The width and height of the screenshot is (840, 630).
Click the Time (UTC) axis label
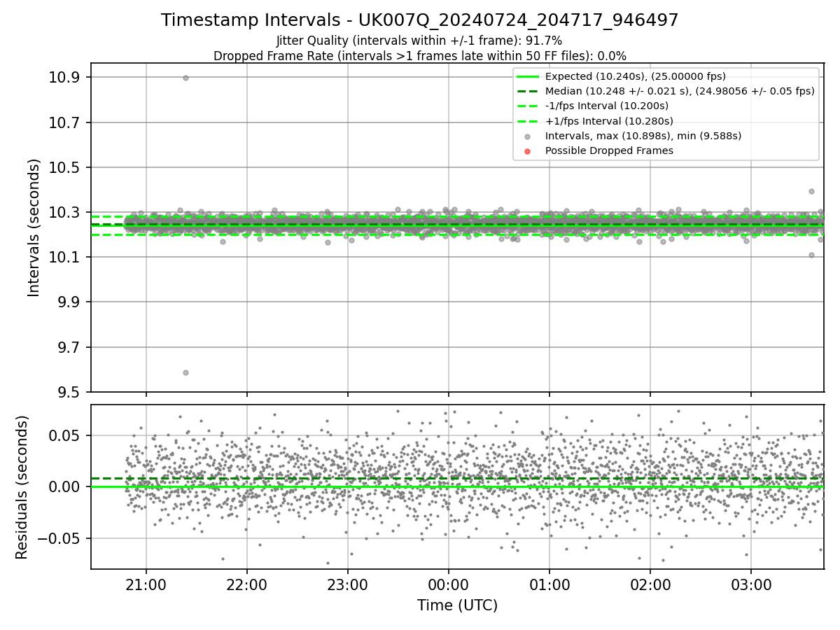(x=457, y=605)
